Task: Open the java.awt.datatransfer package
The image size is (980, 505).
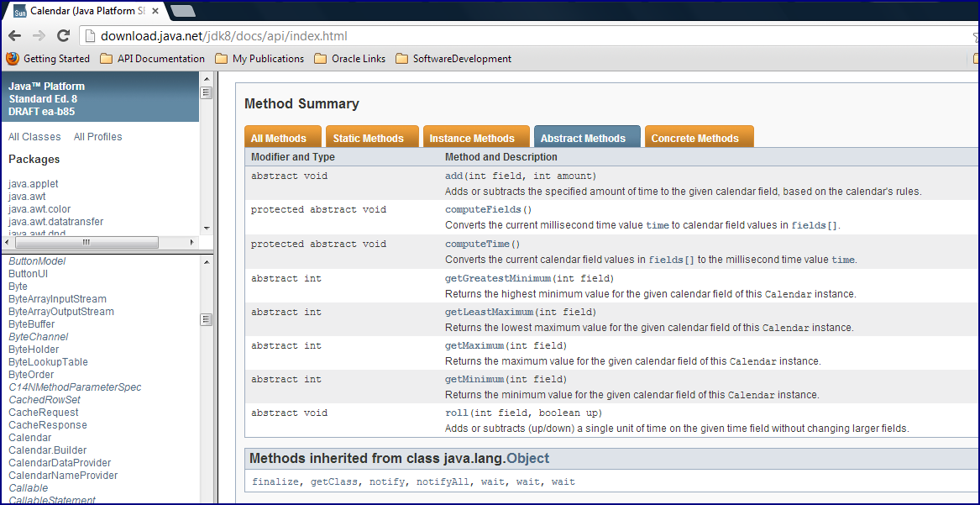Action: click(55, 221)
